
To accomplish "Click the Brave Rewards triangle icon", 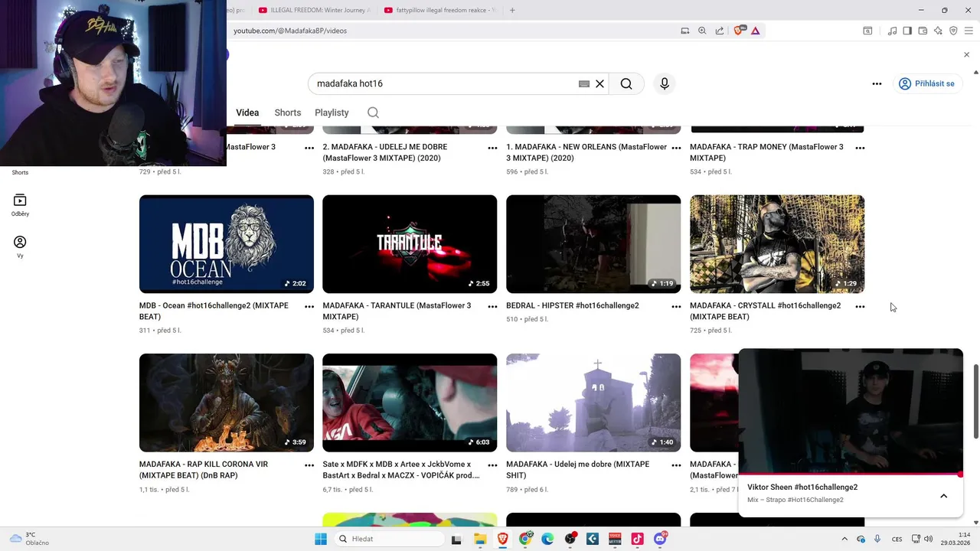I will 755,31.
